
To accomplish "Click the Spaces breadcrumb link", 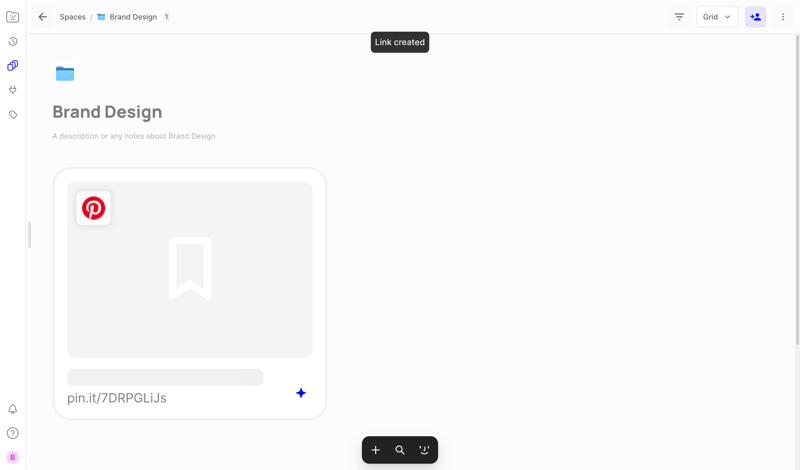I will pos(72,17).
